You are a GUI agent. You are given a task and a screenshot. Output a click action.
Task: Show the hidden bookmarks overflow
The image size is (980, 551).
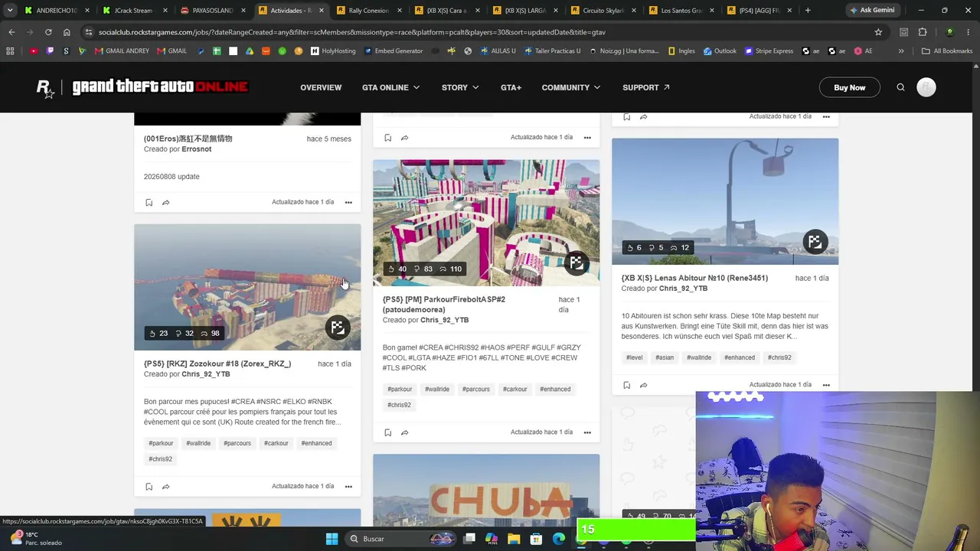(x=901, y=51)
